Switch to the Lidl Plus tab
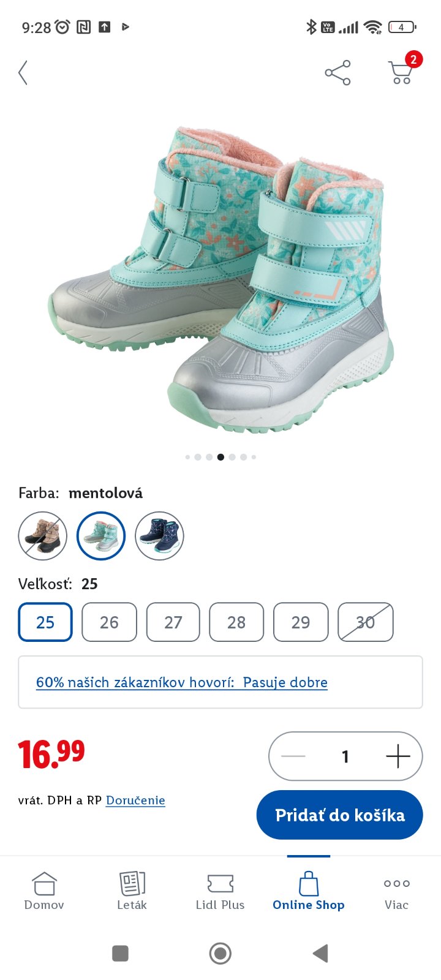This screenshot has width=441, height=980. [220, 891]
